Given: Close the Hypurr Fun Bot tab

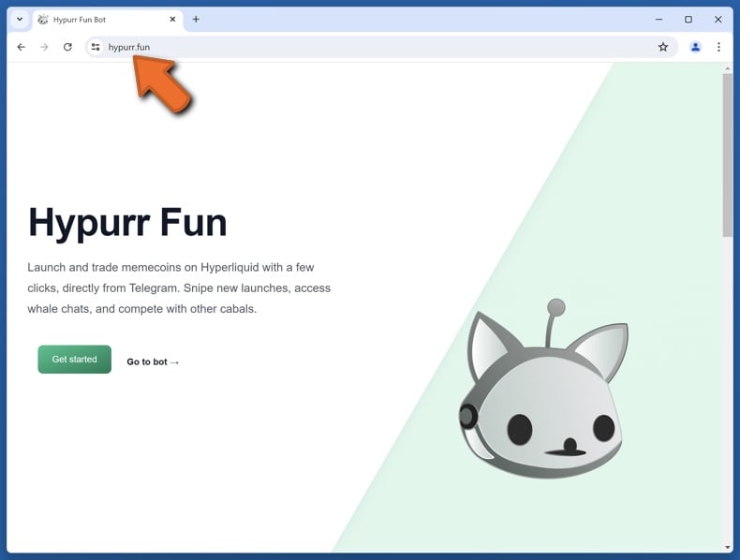Looking at the screenshot, I should coord(172,20).
